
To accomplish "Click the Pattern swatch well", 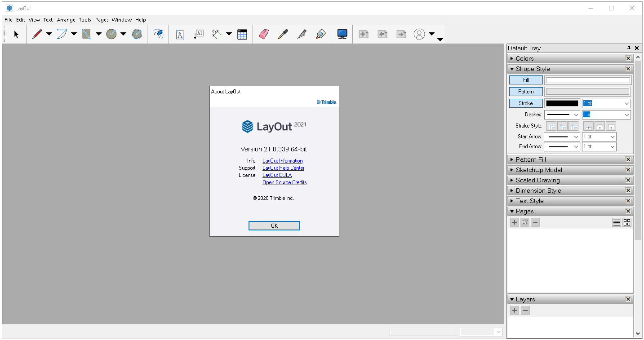I will pyautogui.click(x=588, y=92).
